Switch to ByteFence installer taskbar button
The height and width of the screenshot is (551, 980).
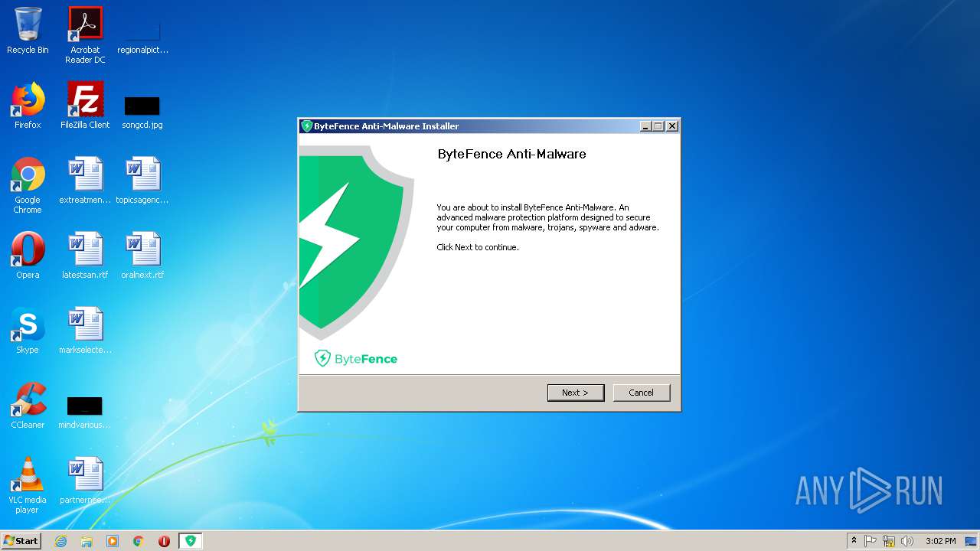(191, 541)
